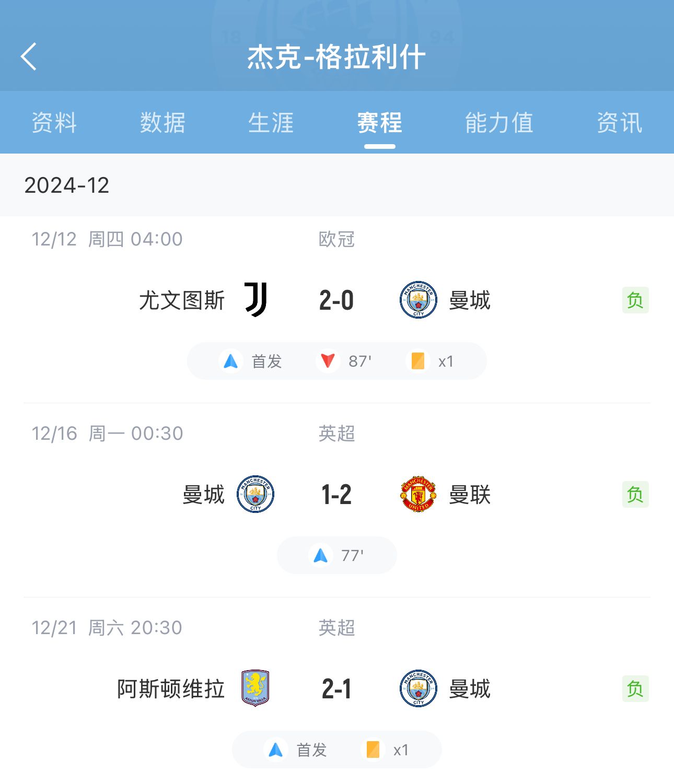
Task: Tap the Aston Villa club logo
Action: (x=255, y=688)
